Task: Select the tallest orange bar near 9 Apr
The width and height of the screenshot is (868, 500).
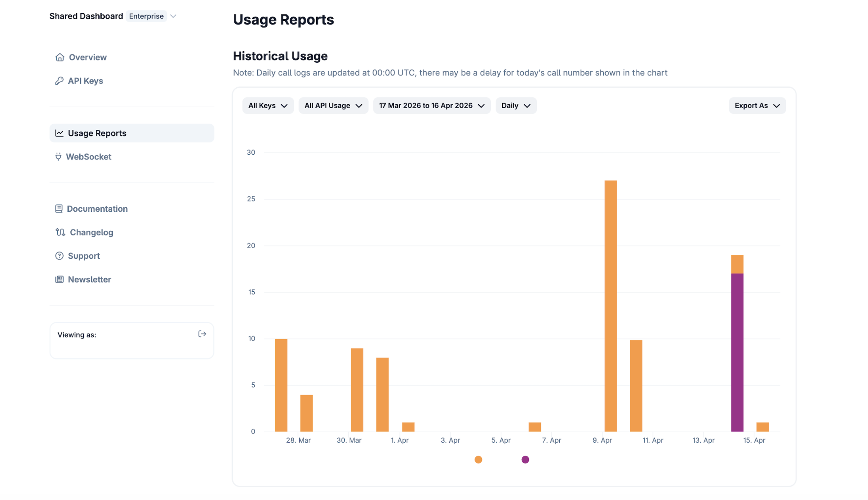Action: (611, 306)
